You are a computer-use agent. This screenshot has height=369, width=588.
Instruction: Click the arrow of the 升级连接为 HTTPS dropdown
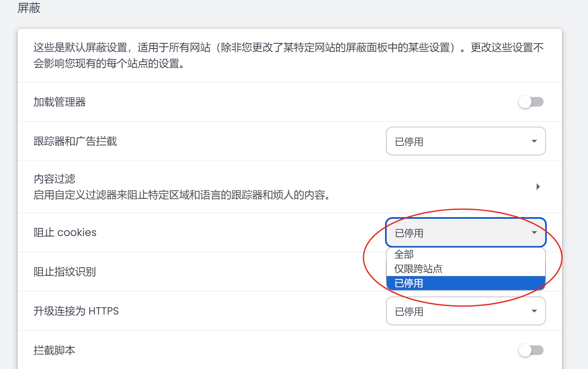[534, 311]
